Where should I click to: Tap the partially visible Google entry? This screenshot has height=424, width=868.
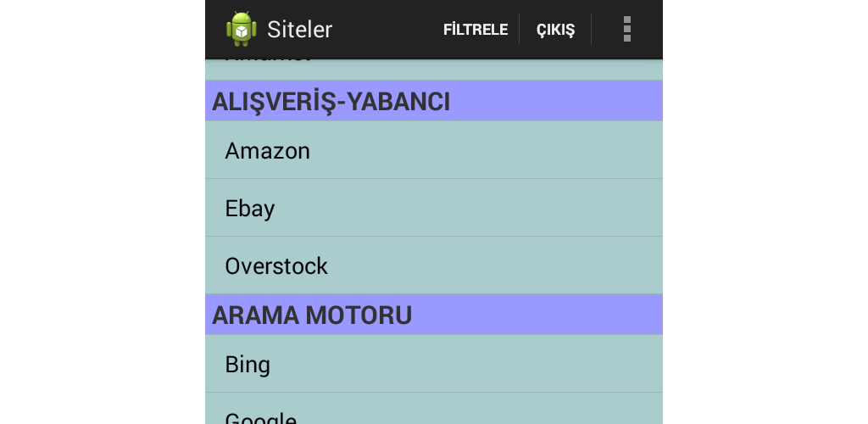click(433, 415)
